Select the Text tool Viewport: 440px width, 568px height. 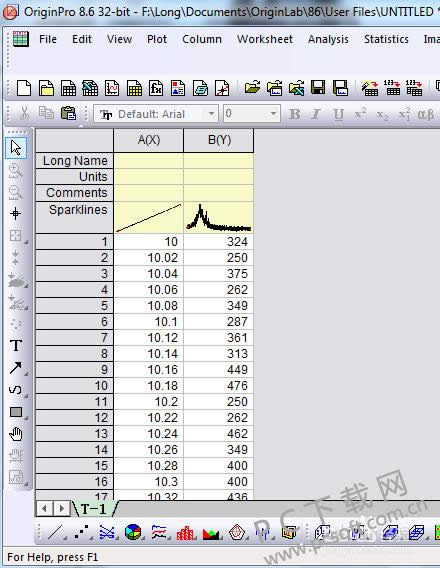click(16, 345)
